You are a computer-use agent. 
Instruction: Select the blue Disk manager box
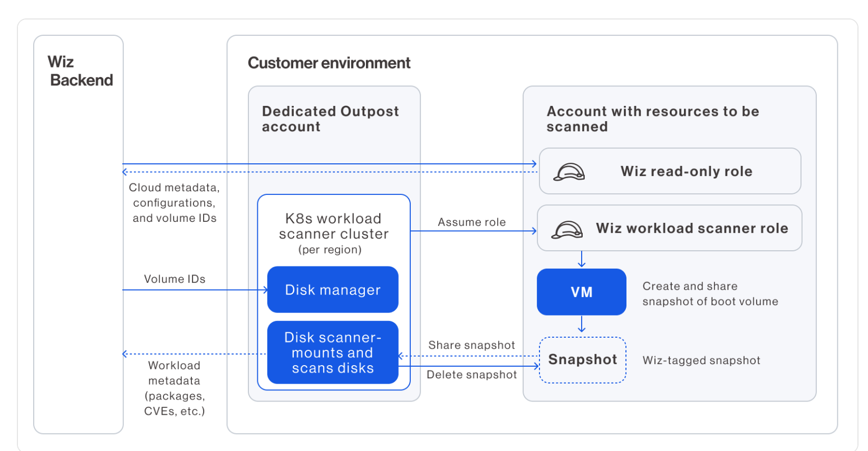point(333,290)
